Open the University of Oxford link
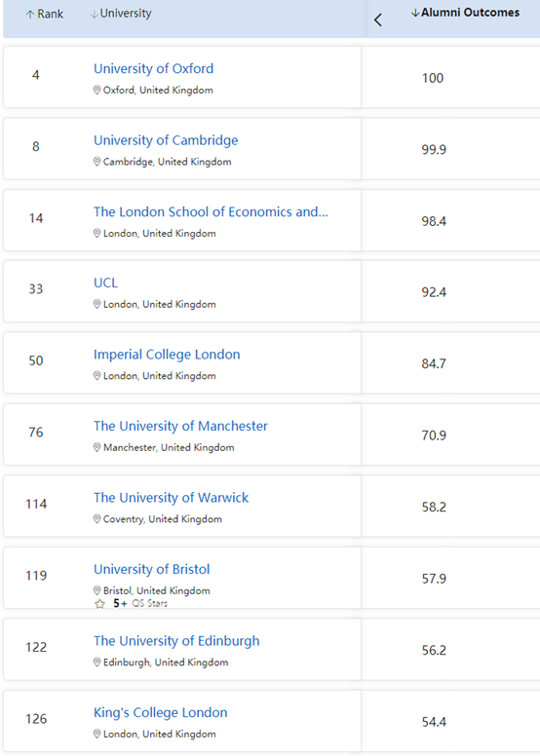Screen dimensions: 540x756 tap(153, 68)
